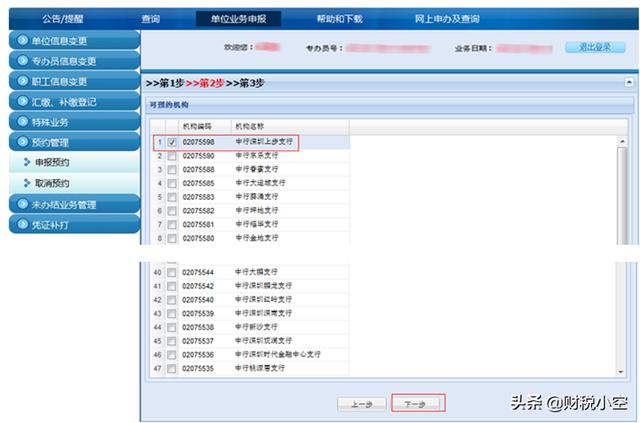The height and width of the screenshot is (423, 640).
Task: Click the 可预约机构 panel title
Action: (169, 105)
